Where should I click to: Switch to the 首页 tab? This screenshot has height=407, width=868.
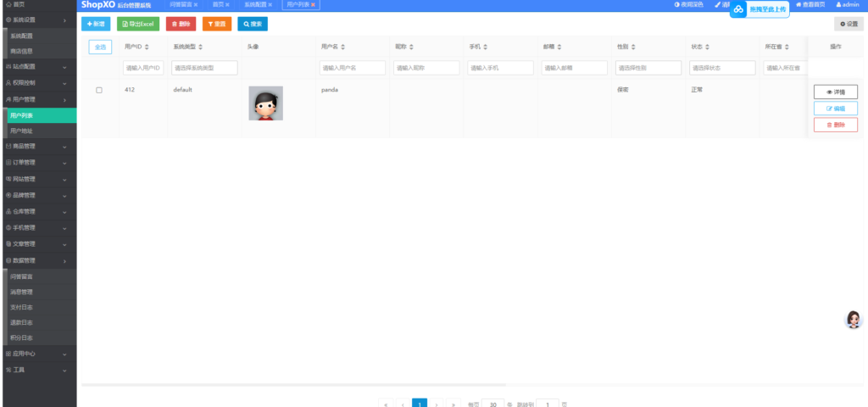pyautogui.click(x=218, y=4)
